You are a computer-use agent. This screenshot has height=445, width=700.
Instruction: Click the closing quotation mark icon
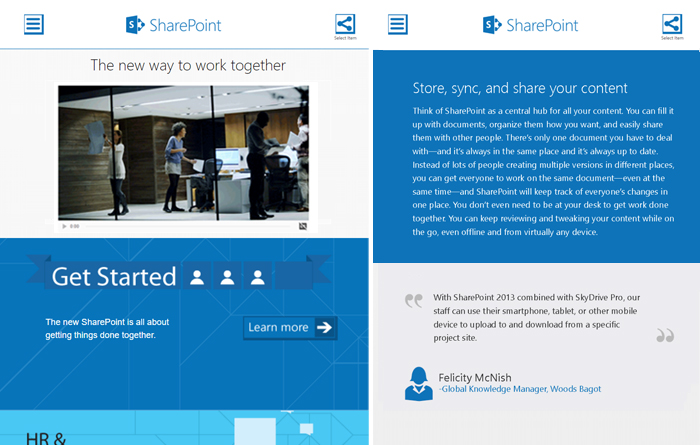(665, 335)
